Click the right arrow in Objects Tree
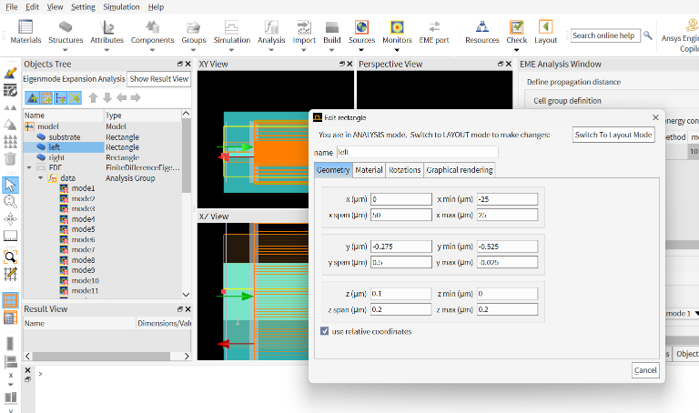699x413 pixels. (x=136, y=98)
